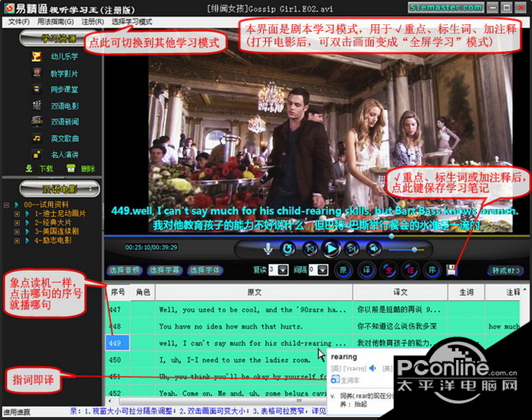Click the 选择字体 button
The width and height of the screenshot is (532, 420).
[204, 270]
